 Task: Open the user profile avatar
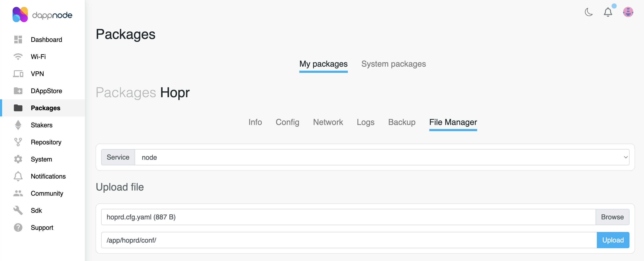tap(628, 12)
